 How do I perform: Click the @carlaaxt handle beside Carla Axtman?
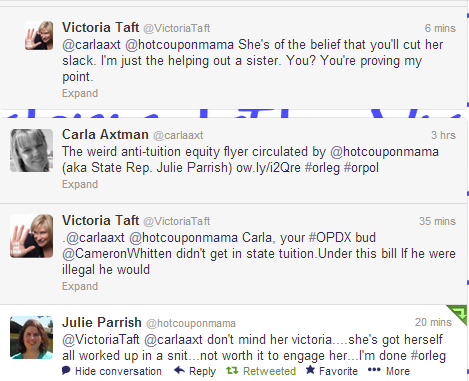point(178,135)
